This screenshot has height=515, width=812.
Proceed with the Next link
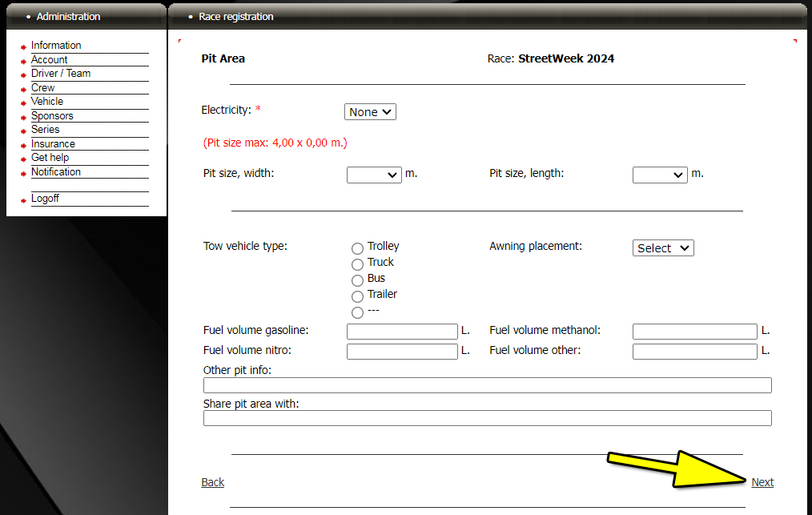(x=763, y=482)
